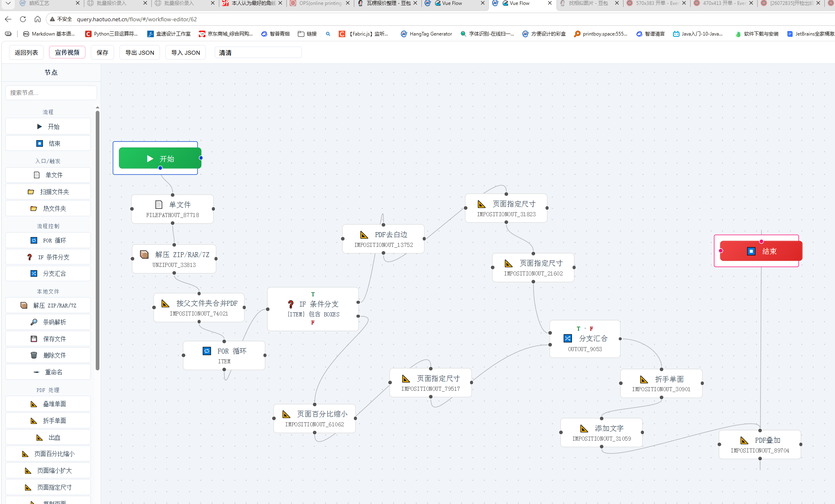This screenshot has height=504, width=835.
Task: Click the 宣传视频 button
Action: pyautogui.click(x=67, y=52)
